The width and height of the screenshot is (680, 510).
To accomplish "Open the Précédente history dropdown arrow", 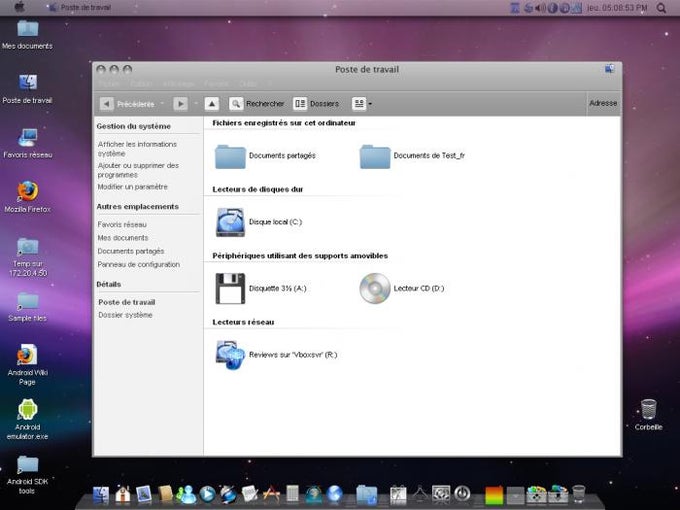I will click(x=162, y=103).
